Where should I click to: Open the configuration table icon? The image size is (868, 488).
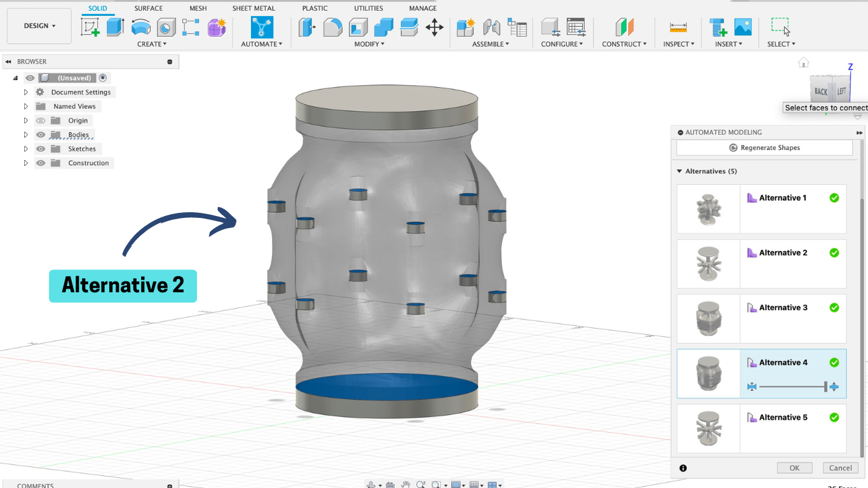point(576,27)
